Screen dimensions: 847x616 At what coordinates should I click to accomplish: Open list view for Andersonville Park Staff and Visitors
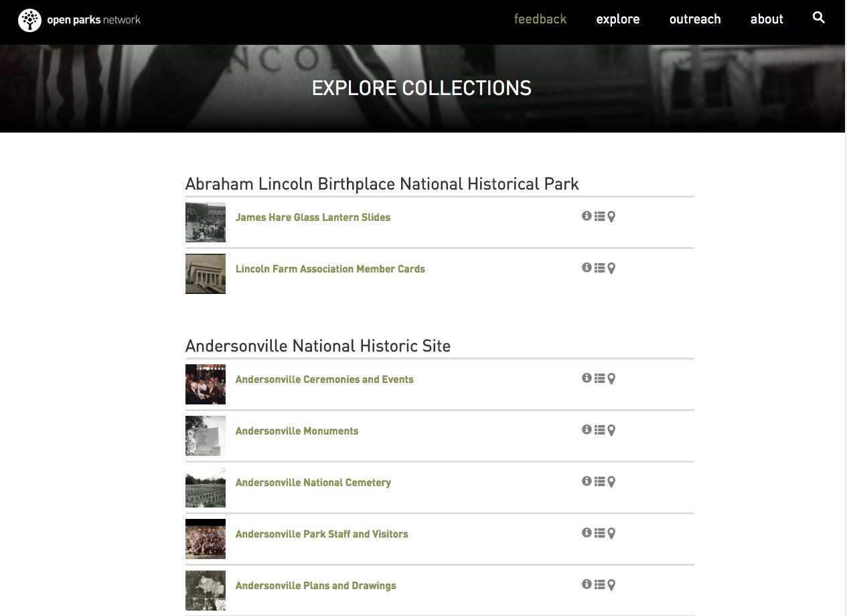pyautogui.click(x=599, y=533)
